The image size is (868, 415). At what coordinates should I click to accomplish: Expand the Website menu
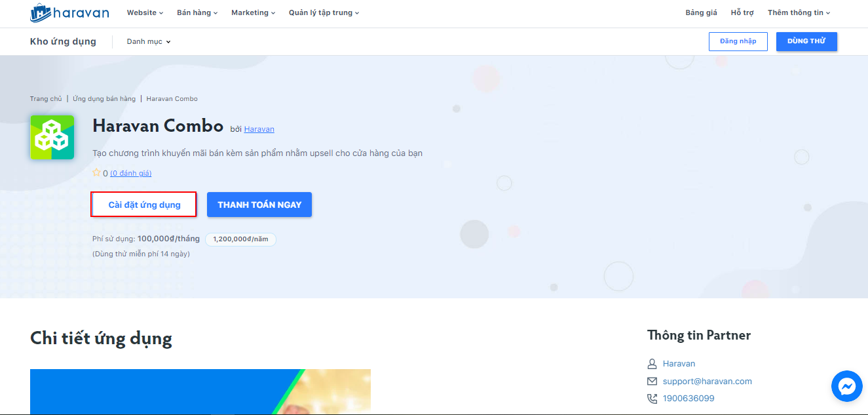click(145, 12)
